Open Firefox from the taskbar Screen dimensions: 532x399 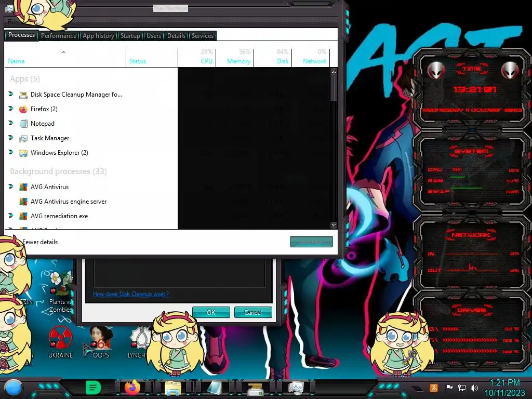132,388
